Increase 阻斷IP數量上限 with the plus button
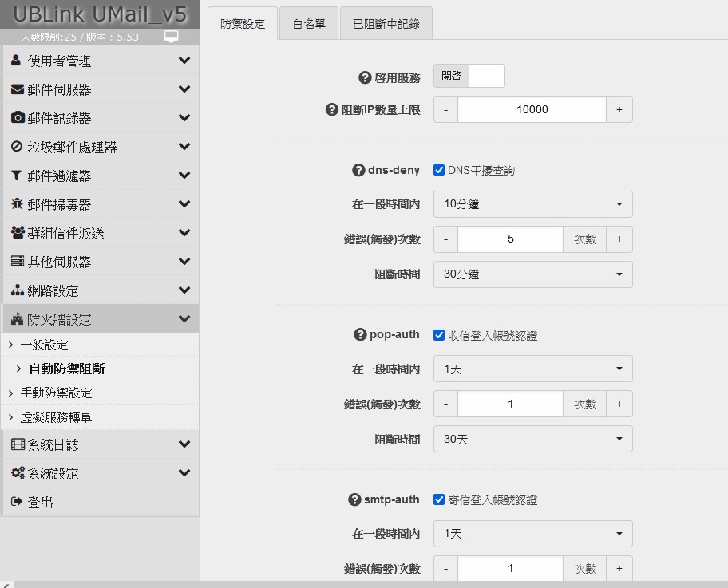 click(x=619, y=109)
